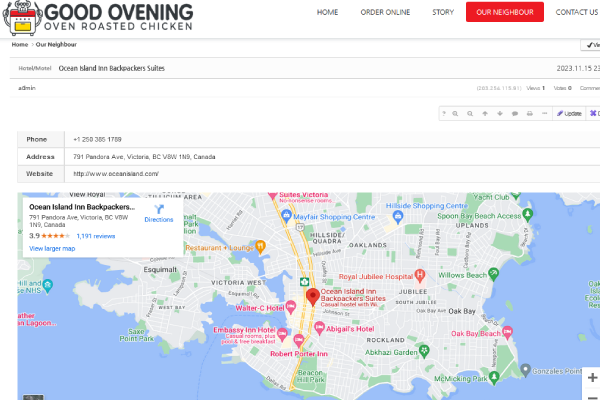Click the Our Neighbour breadcrumb link
This screenshot has width=600, height=400.
(56, 44)
